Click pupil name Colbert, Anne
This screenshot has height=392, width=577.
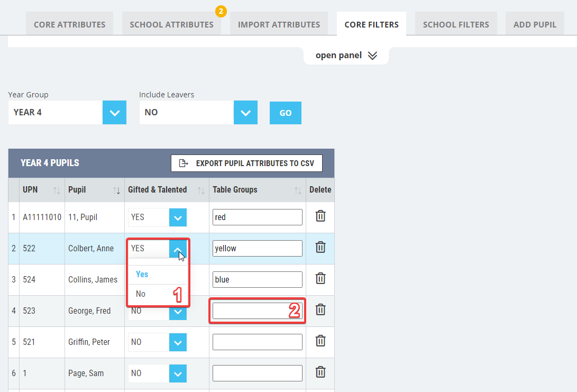pyautogui.click(x=91, y=249)
